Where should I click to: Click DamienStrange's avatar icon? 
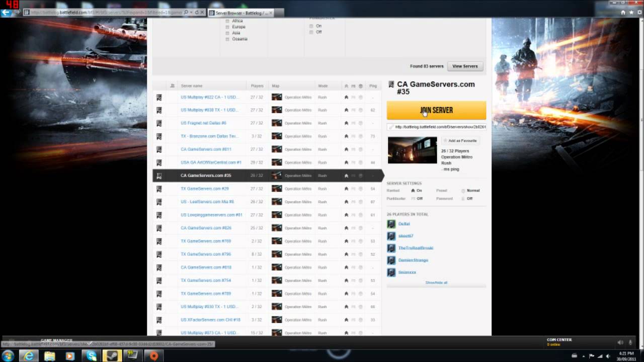coord(391,260)
